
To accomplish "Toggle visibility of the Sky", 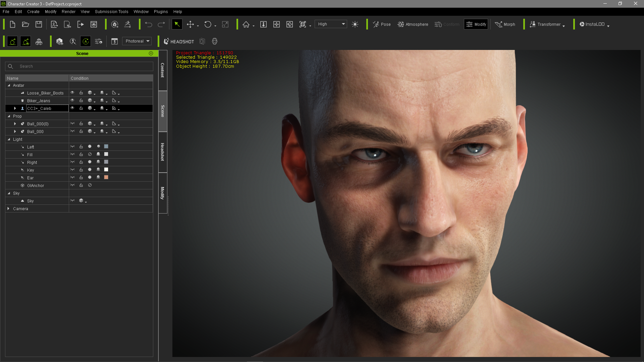I will point(72,201).
